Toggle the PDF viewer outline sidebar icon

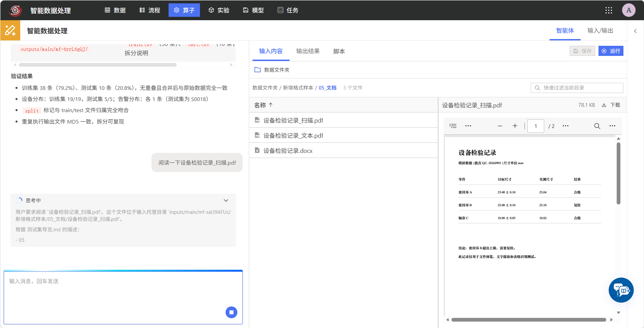(453, 126)
